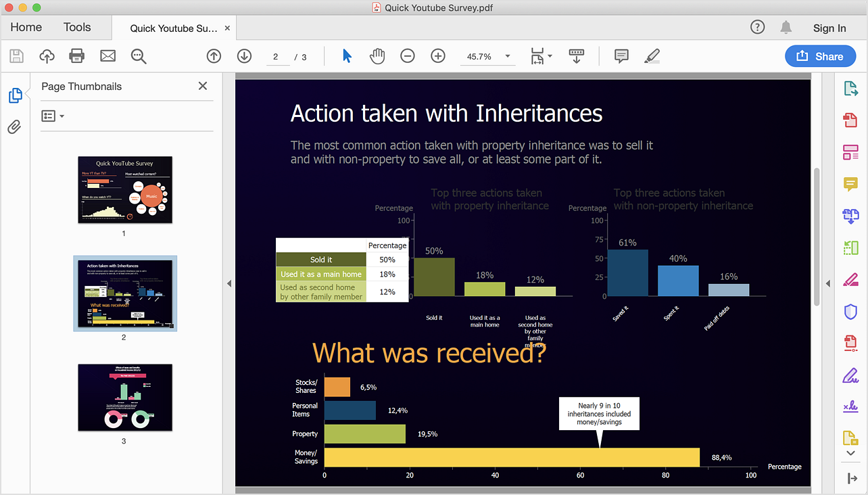The width and height of the screenshot is (868, 495).
Task: Click the blue Share button
Action: tap(820, 56)
